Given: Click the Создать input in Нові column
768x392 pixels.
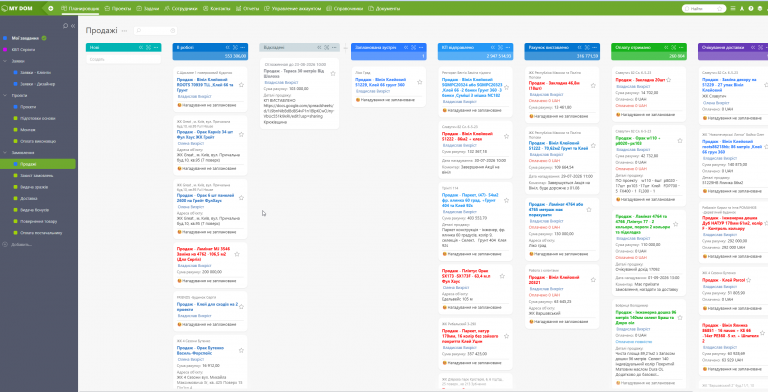Looking at the screenshot, I should point(123,59).
